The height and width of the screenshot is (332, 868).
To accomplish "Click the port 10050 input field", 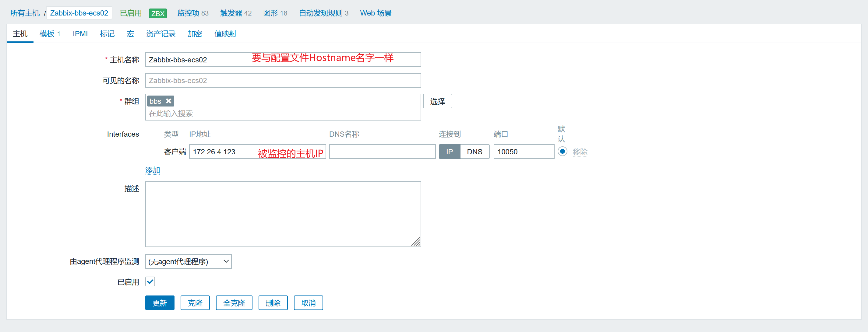I will click(x=523, y=152).
